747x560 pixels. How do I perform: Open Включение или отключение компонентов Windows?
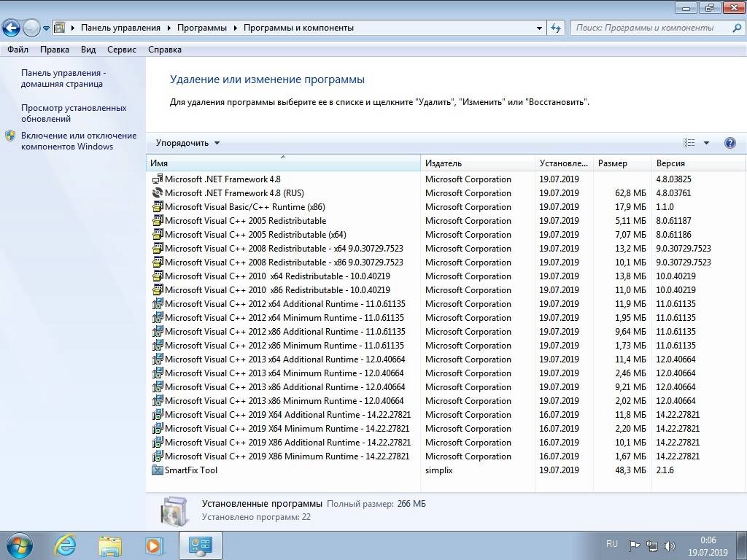click(79, 141)
